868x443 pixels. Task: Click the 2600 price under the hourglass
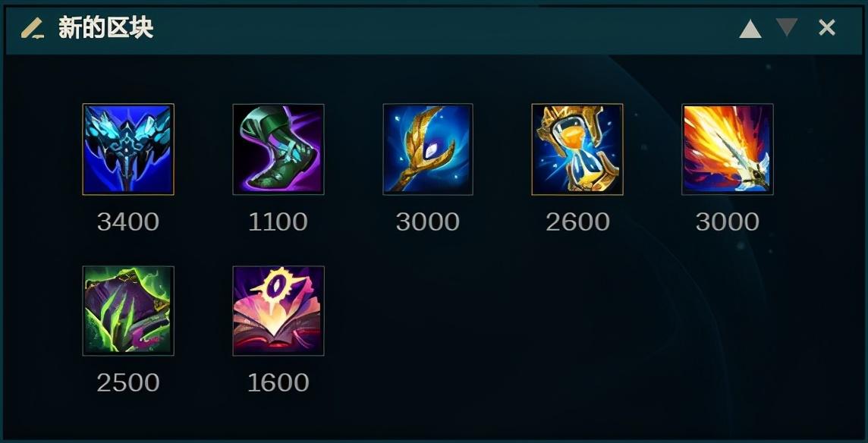pos(577,222)
